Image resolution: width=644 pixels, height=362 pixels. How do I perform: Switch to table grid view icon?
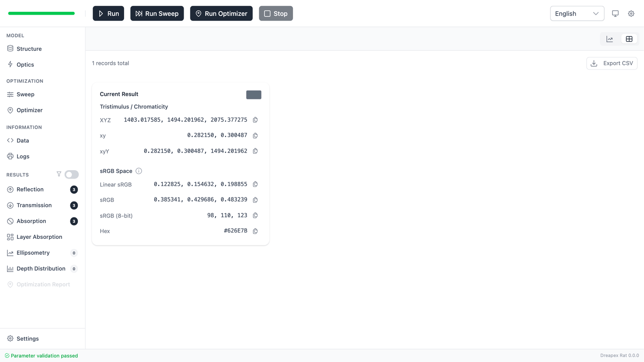point(629,39)
